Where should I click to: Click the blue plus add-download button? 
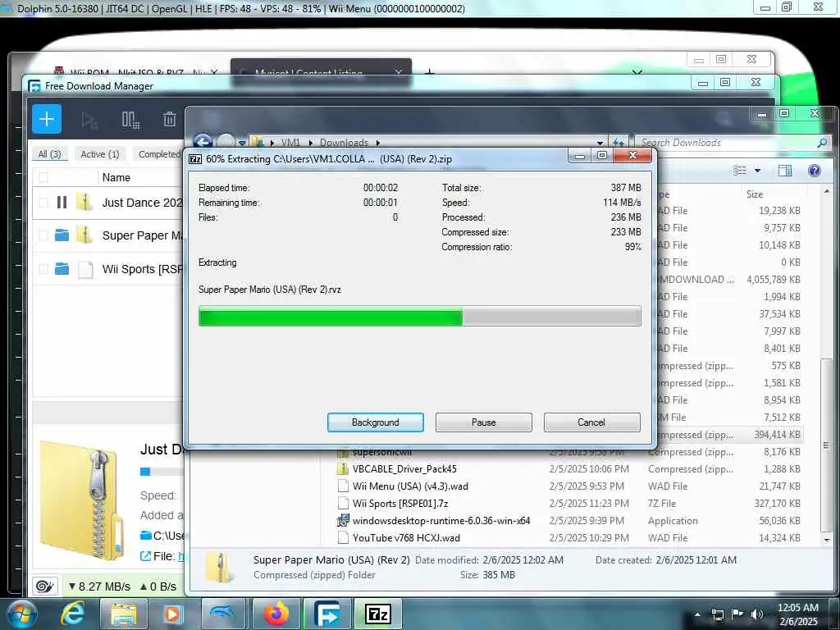47,119
